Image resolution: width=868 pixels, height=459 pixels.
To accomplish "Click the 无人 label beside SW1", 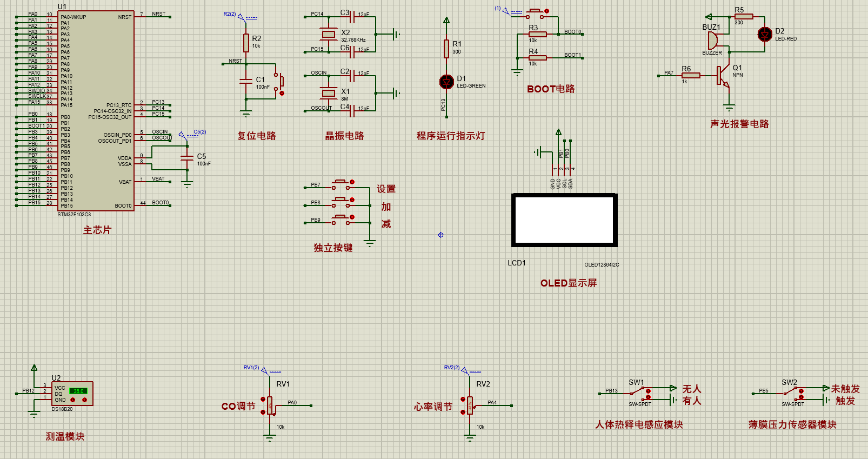I will tap(691, 389).
